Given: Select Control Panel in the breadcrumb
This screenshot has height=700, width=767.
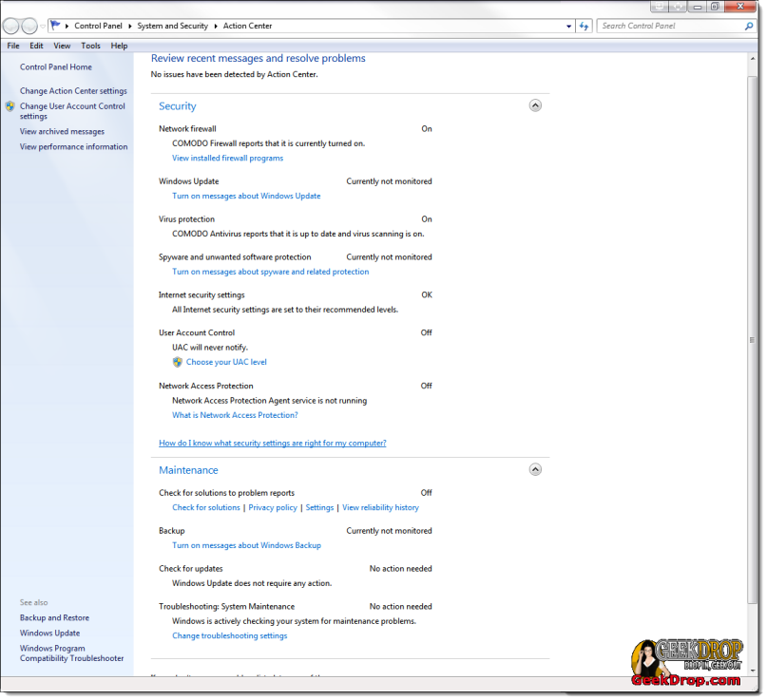Looking at the screenshot, I should (98, 26).
